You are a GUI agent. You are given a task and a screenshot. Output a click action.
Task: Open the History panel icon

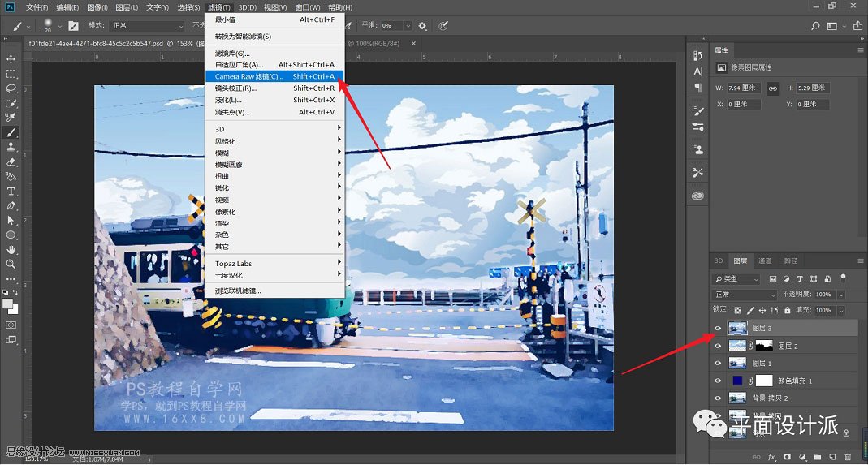(x=697, y=55)
